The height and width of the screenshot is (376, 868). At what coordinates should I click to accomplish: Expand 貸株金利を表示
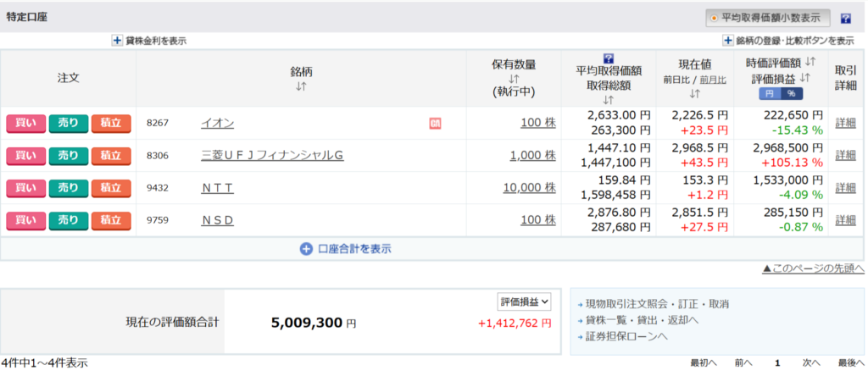[149, 41]
